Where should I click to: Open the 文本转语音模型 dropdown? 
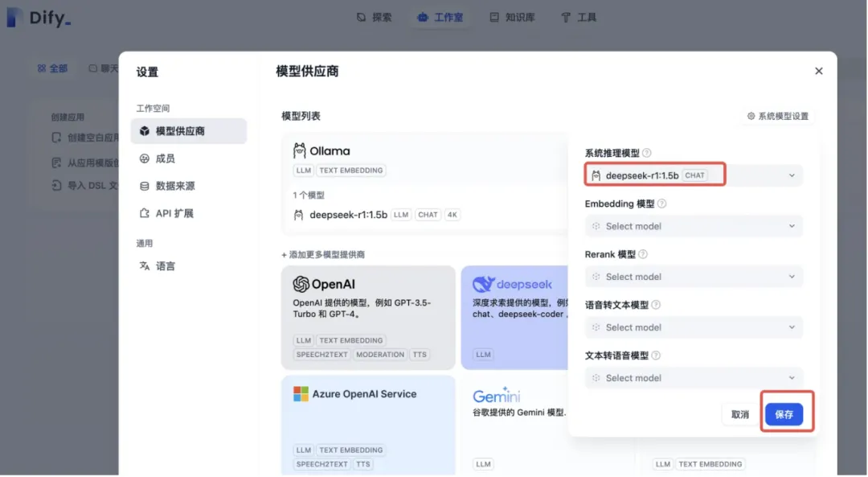[x=694, y=378]
